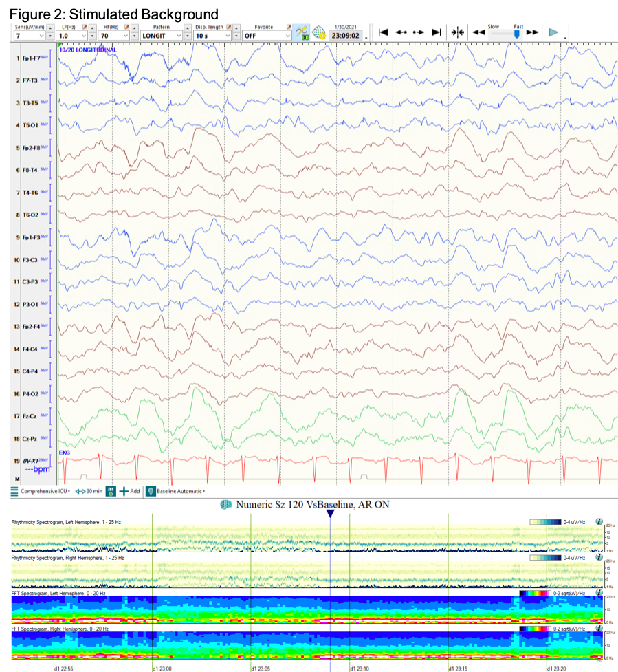Toggle the HF(Hz) filter edit pencil
The height and width of the screenshot is (672, 618).
point(126,26)
